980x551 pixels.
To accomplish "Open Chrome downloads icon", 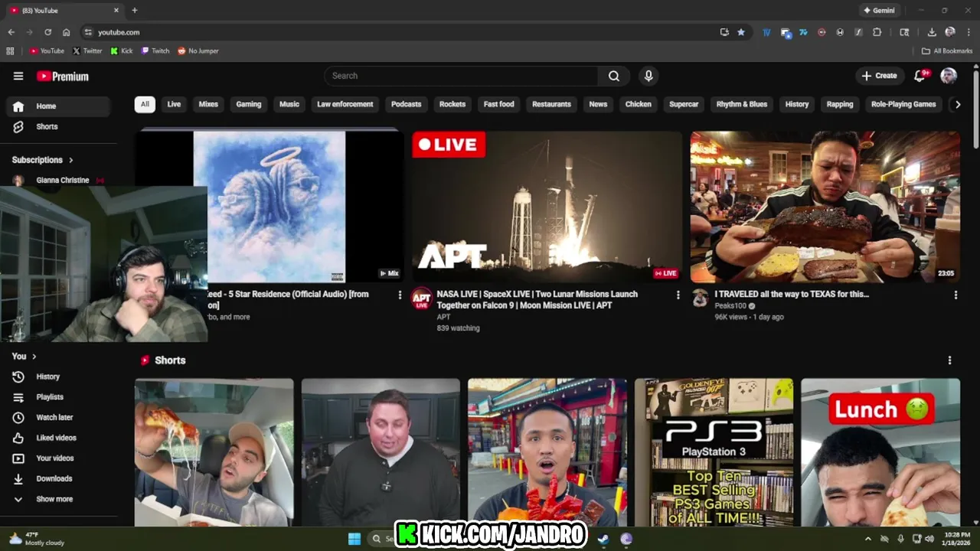I will click(932, 32).
